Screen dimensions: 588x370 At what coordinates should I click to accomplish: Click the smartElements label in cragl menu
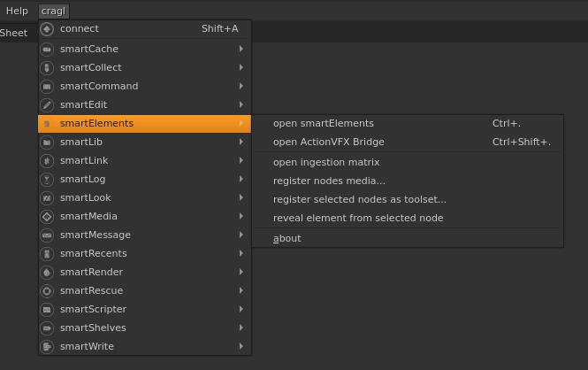pos(96,123)
